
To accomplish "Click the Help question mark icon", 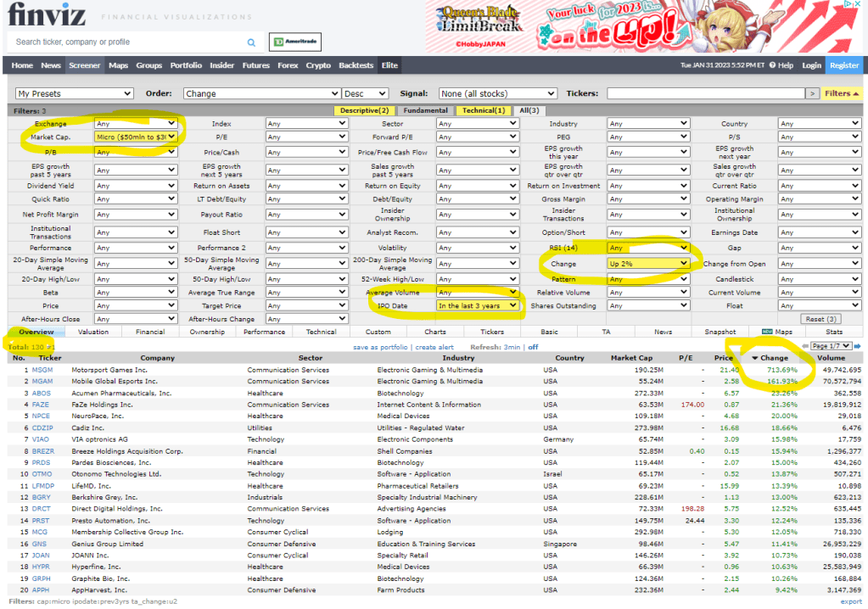I will click(773, 65).
